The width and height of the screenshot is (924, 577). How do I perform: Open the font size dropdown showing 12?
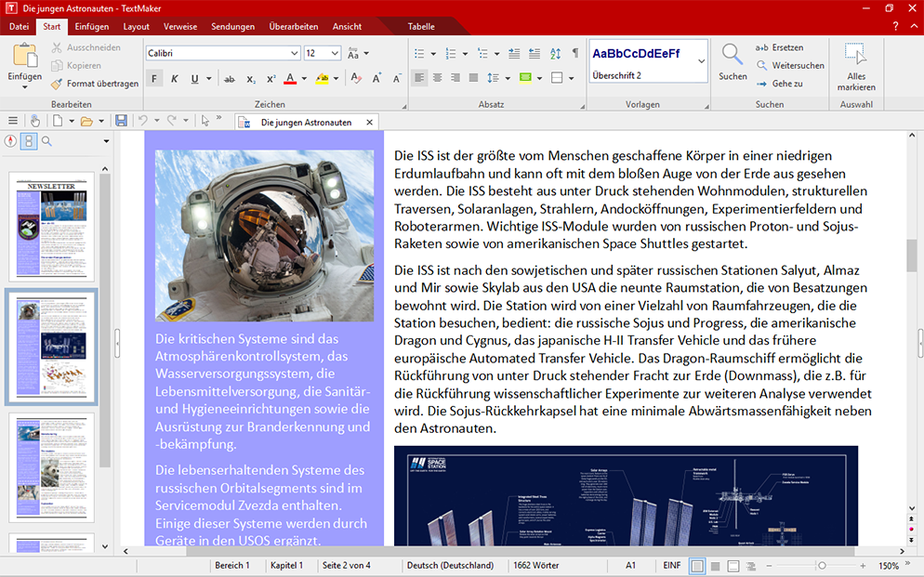click(336, 54)
